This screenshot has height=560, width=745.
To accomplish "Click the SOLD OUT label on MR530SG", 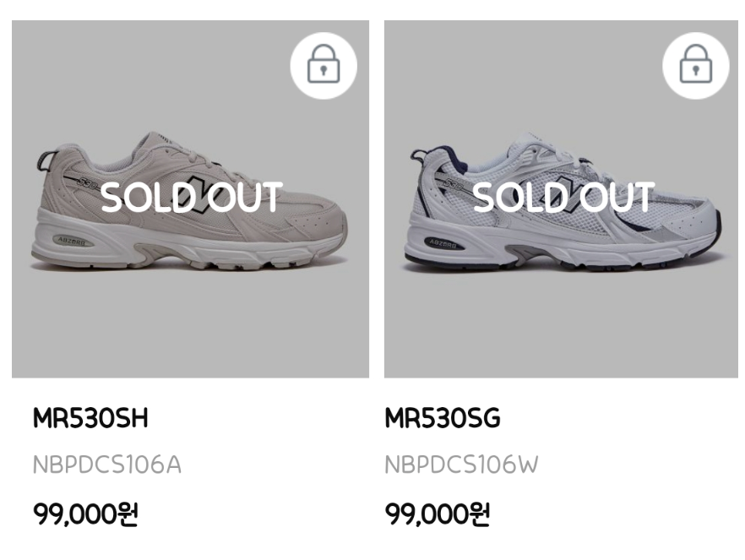I will click(x=563, y=198).
